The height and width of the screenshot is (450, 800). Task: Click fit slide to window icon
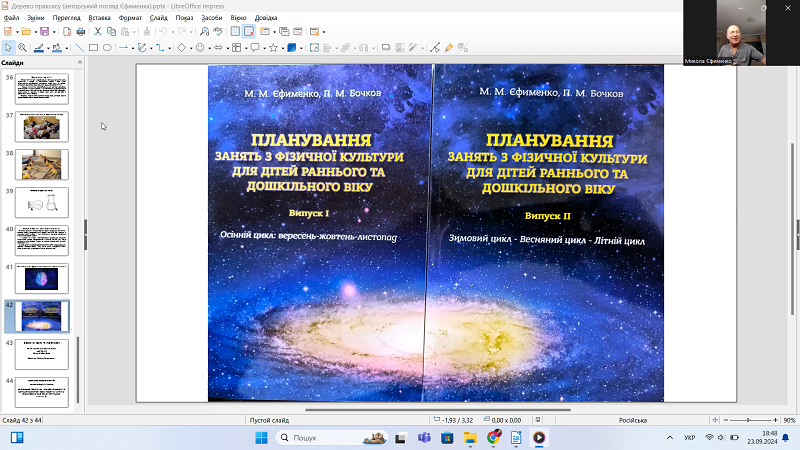coord(715,420)
